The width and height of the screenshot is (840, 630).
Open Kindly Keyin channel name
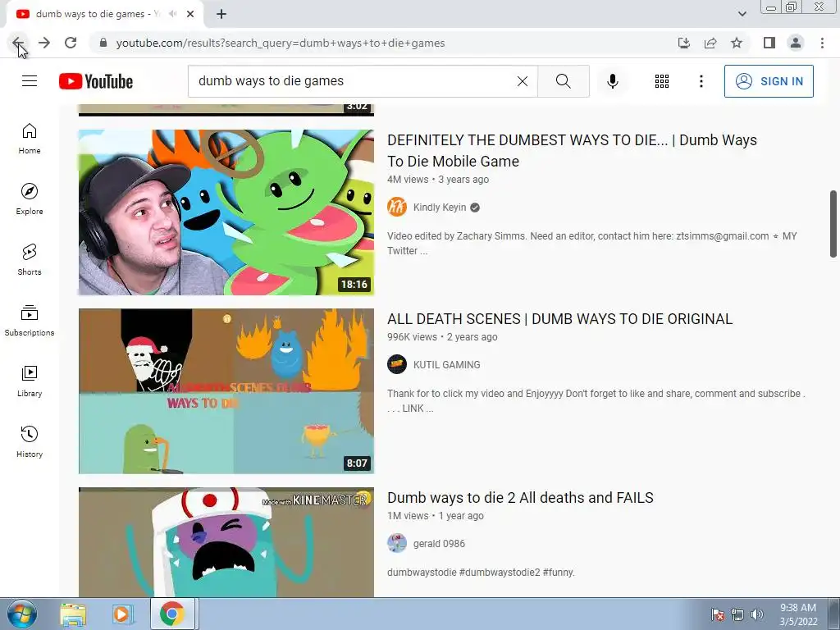click(x=440, y=208)
